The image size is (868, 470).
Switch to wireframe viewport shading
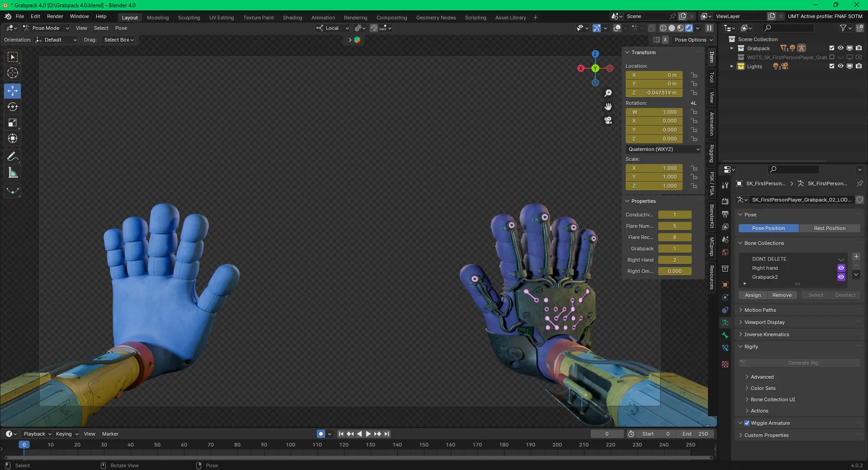click(663, 28)
